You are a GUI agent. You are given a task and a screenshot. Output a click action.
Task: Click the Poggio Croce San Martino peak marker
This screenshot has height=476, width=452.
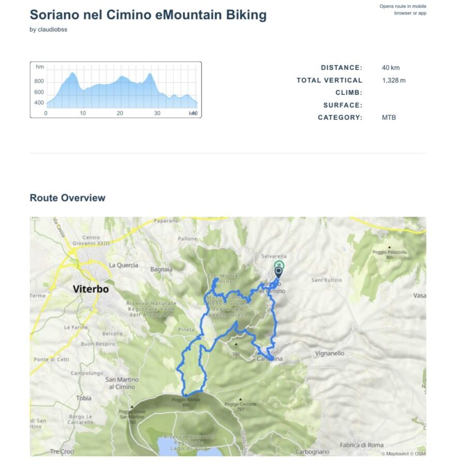[x=132, y=407]
